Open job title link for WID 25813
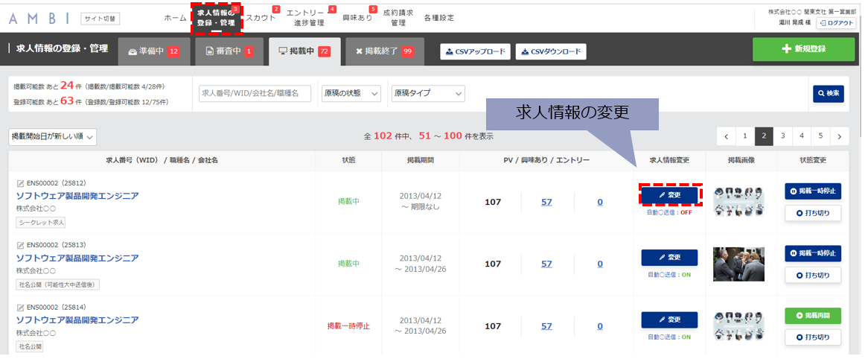The image size is (868, 359). pyautogui.click(x=77, y=258)
